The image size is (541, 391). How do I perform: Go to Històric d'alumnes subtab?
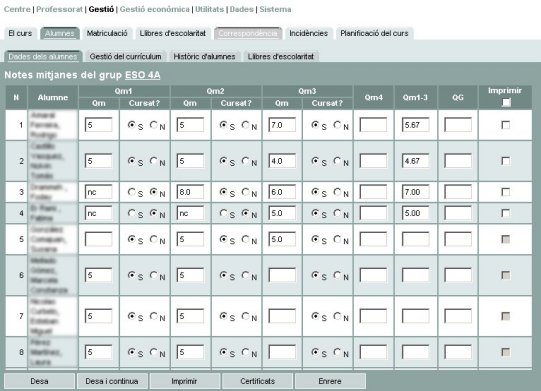204,57
